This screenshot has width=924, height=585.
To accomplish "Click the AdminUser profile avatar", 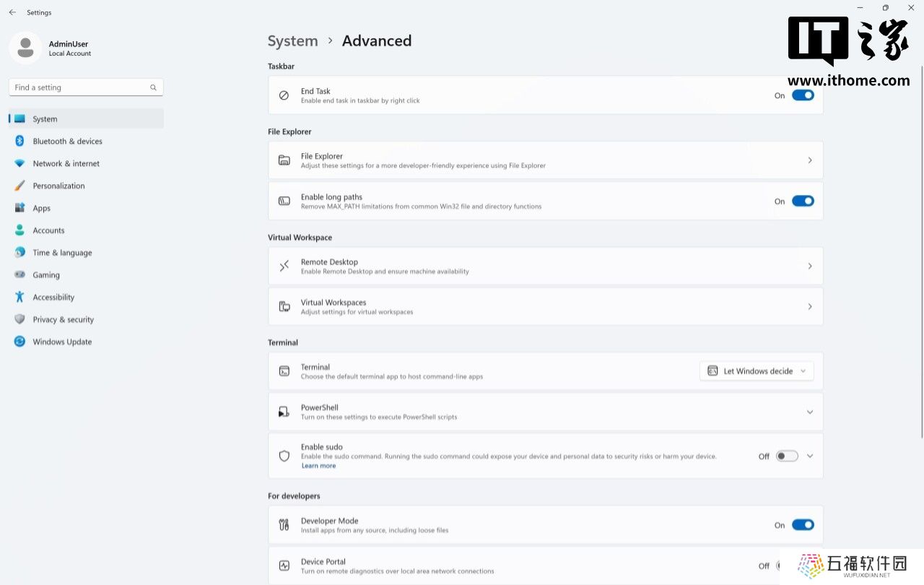I will click(25, 48).
